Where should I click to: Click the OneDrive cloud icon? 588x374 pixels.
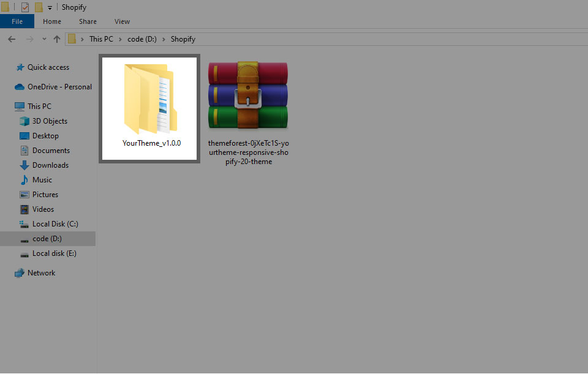[x=20, y=87]
